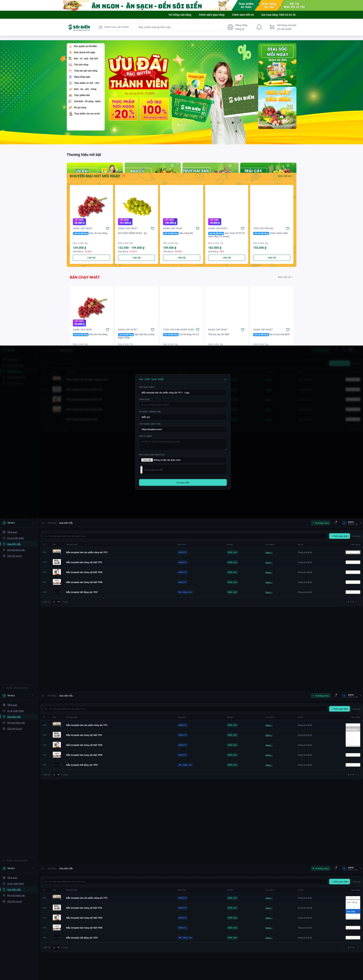Click Liên hệ under Đậu nành Rio
Viewport: 363px width, 980px height.
tap(181, 258)
